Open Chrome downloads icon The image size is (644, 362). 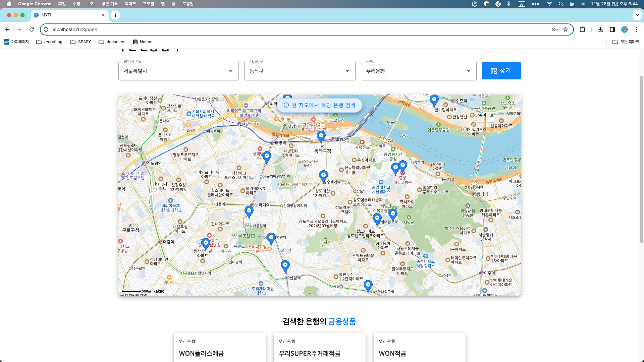pos(600,29)
